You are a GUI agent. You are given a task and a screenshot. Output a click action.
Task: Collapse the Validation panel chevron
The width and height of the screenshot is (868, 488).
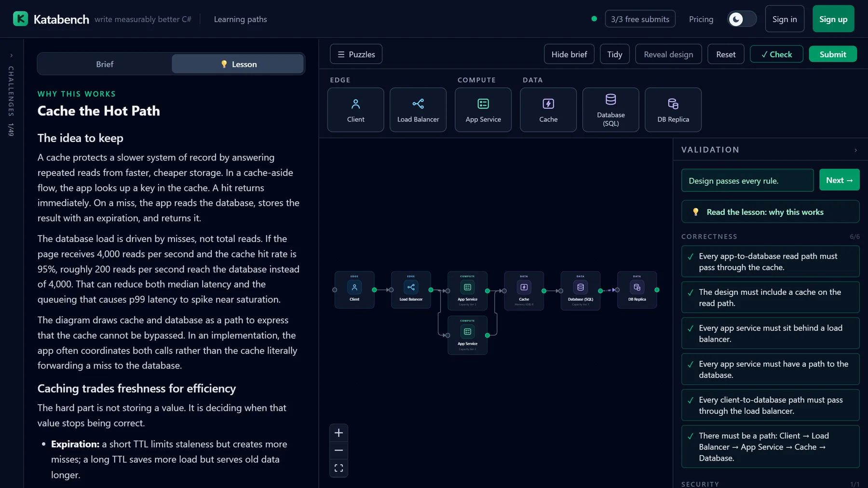[x=855, y=150]
